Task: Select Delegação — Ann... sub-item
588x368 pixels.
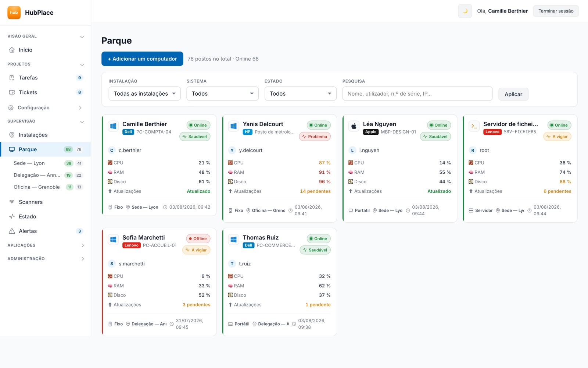Action: click(x=37, y=175)
